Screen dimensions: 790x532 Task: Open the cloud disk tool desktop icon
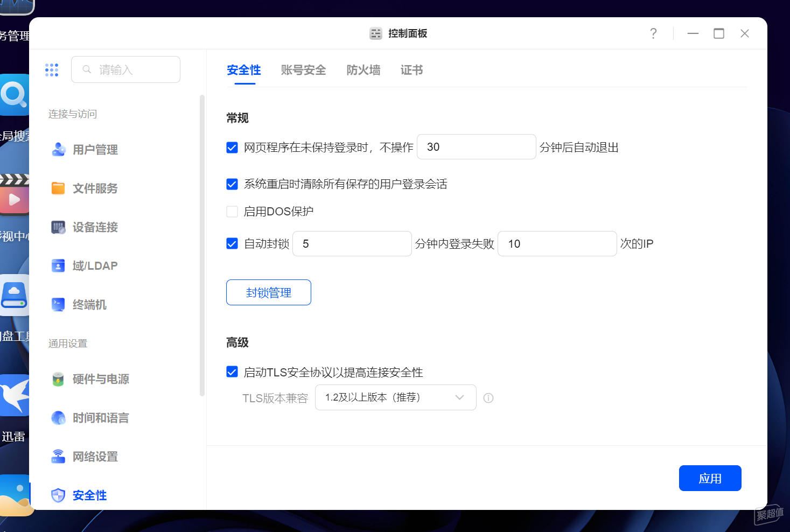pyautogui.click(x=15, y=295)
